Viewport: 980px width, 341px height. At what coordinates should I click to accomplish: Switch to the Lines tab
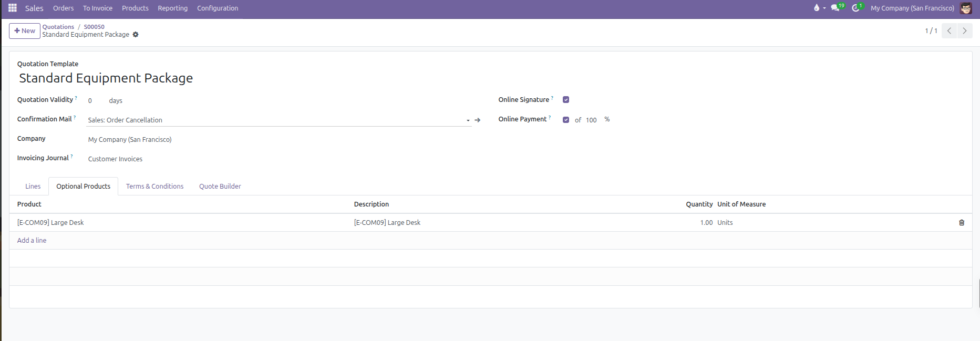click(33, 187)
